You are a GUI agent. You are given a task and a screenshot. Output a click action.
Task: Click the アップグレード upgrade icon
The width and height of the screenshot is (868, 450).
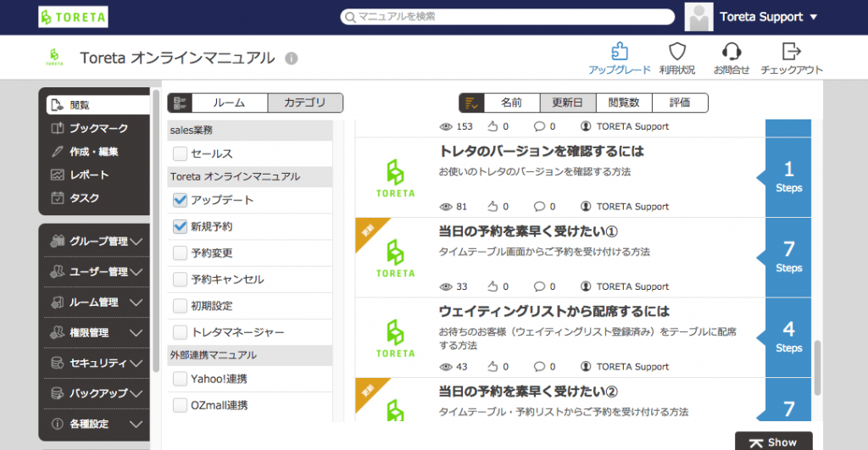[x=620, y=52]
